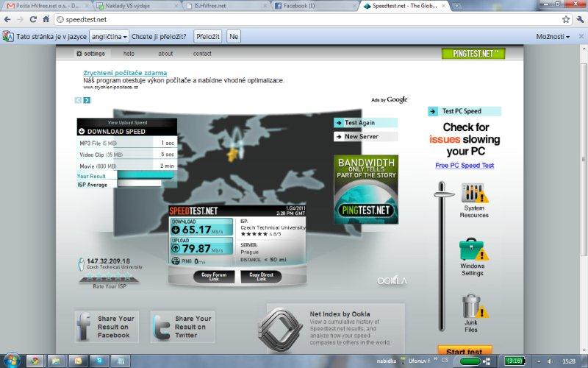The image size is (588, 368).
Task: Open Chrome wrench menu
Action: click(580, 20)
